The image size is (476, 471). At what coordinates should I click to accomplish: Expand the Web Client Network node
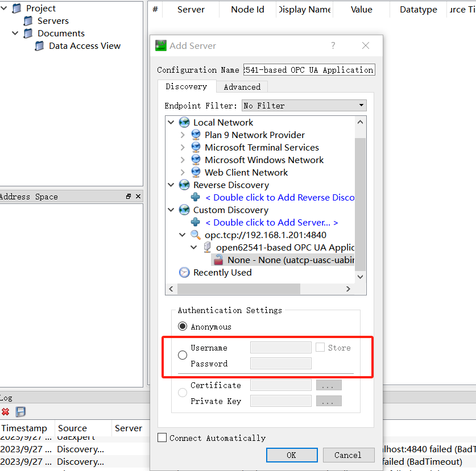[x=183, y=172]
